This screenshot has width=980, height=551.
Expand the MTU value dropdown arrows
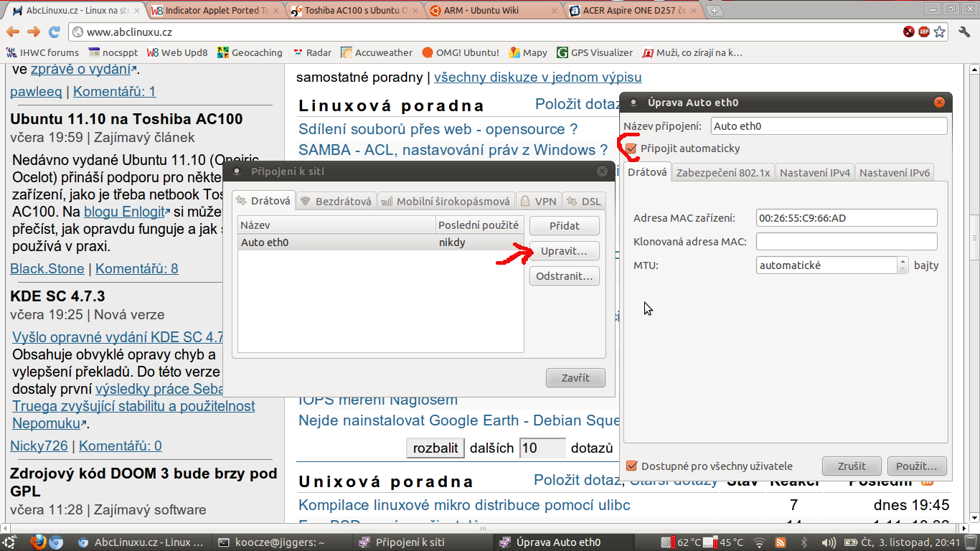tap(903, 265)
